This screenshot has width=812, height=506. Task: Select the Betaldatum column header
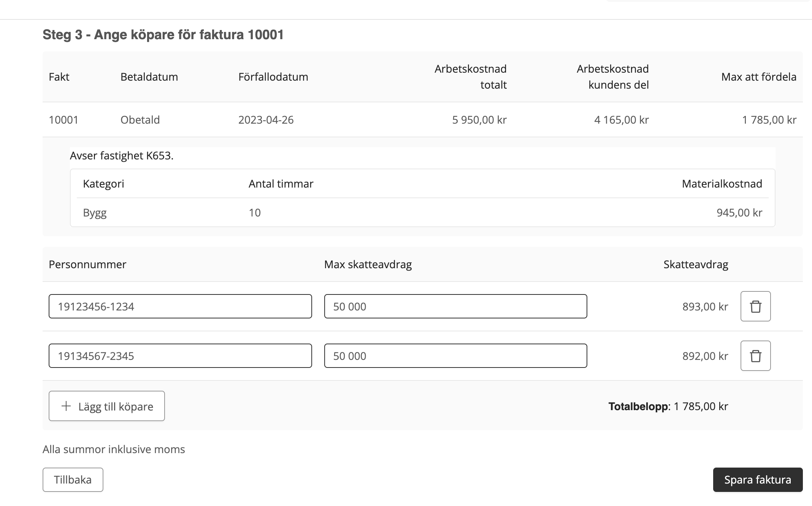tap(149, 77)
